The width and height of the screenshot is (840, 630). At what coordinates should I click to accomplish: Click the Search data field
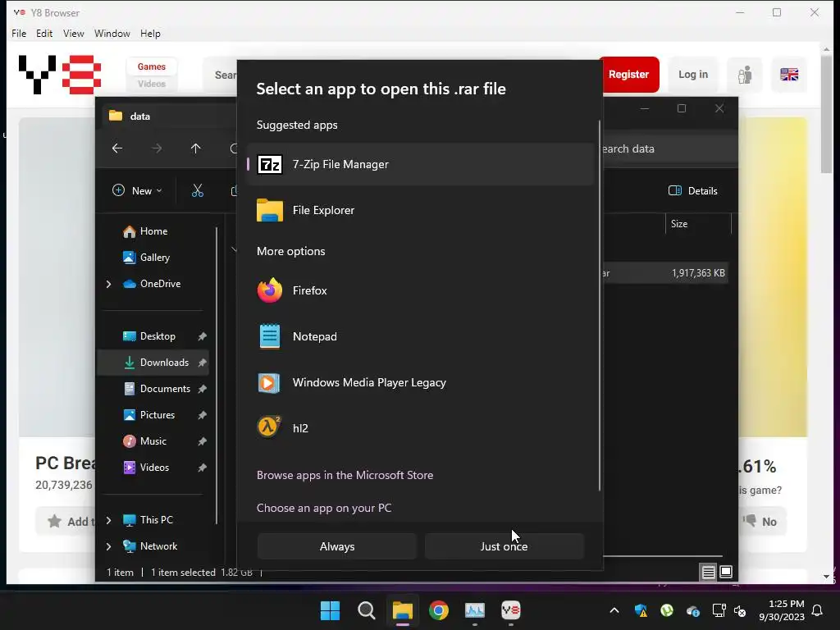(x=669, y=148)
